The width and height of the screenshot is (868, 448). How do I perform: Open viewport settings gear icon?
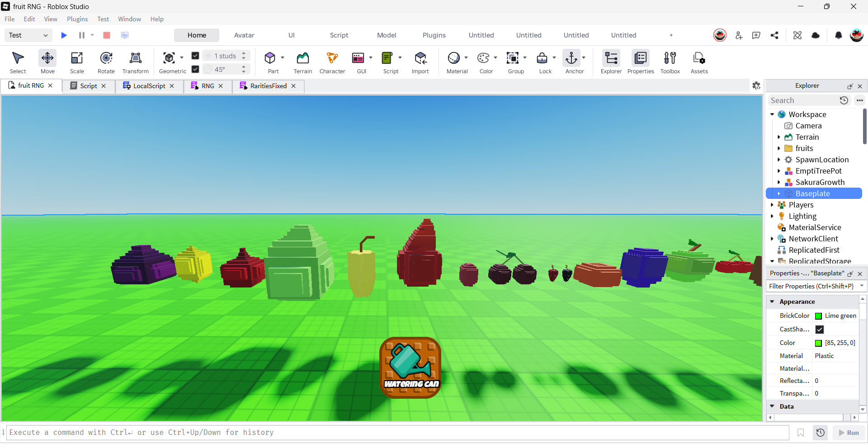[x=756, y=85]
